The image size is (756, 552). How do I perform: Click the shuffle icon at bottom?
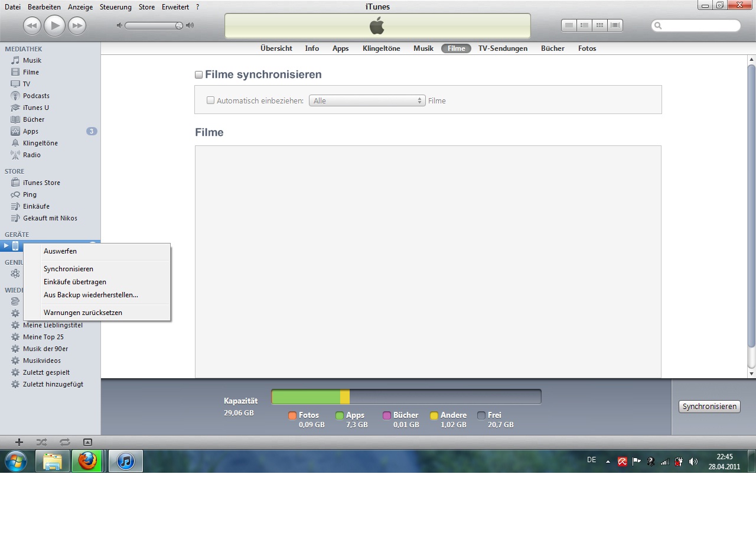coord(41,442)
